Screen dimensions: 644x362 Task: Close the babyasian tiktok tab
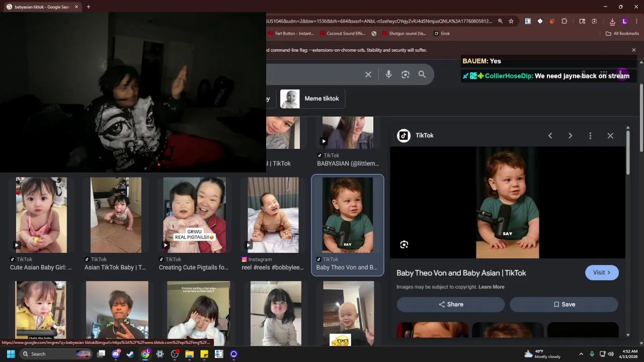point(76,7)
